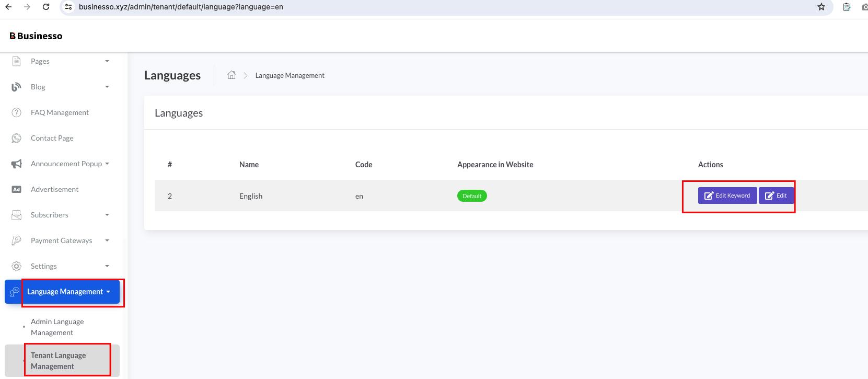Open Advertisement menu item
868x379 pixels.
[x=54, y=189]
